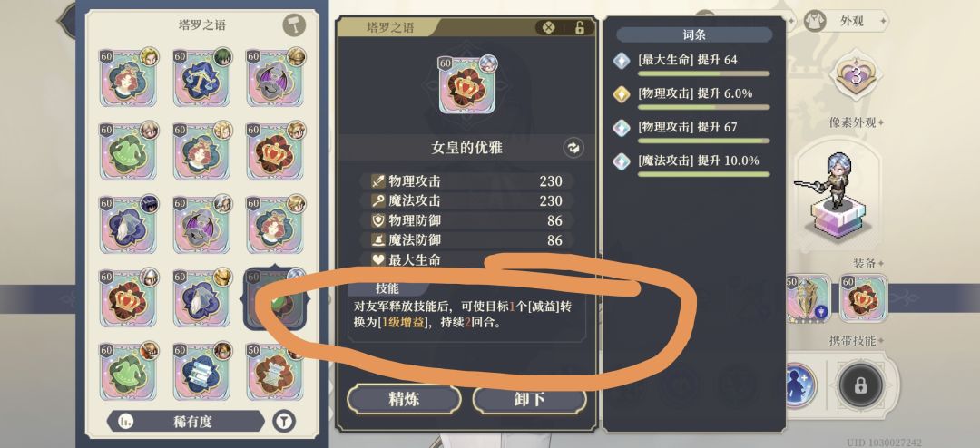Click the 卸下 button
The image size is (980, 448).
coord(529,399)
